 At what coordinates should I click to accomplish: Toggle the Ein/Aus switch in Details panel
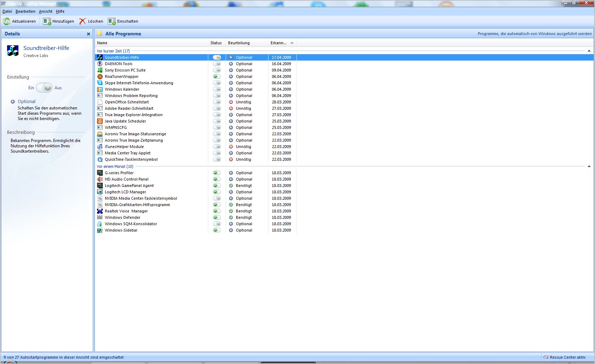[44, 88]
